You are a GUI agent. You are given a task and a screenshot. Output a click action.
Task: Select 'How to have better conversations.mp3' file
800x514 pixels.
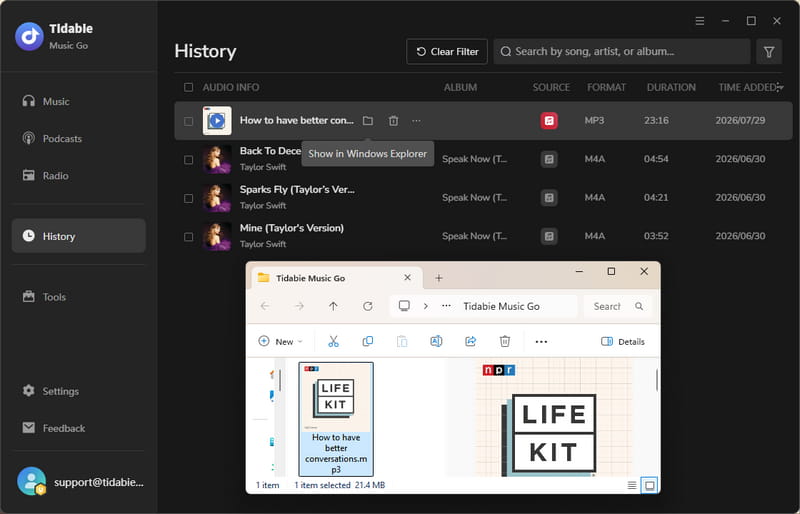[x=336, y=419]
